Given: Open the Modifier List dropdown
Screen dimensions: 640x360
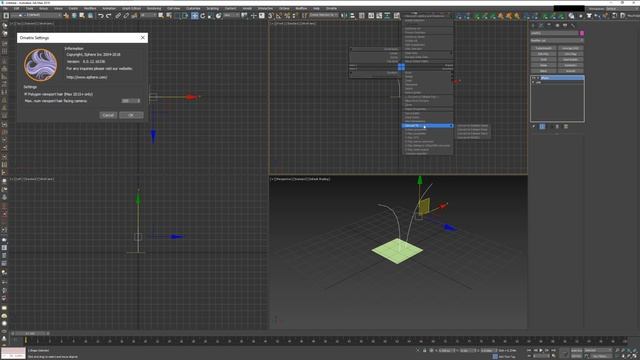Looking at the screenshot, I should pos(557,40).
